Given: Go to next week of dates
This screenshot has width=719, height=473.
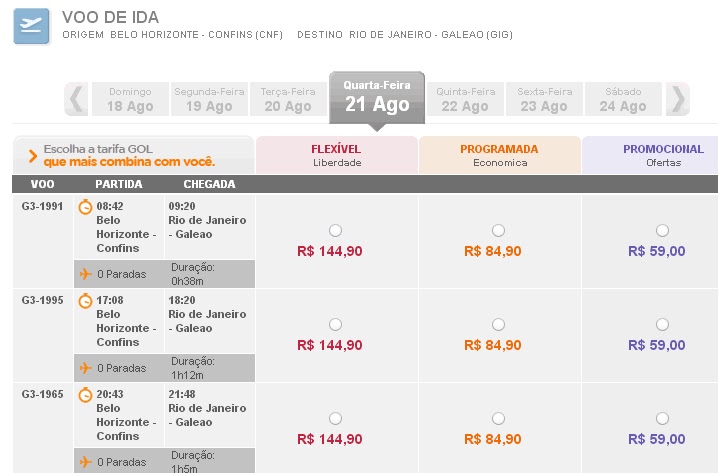Looking at the screenshot, I should 679,99.
